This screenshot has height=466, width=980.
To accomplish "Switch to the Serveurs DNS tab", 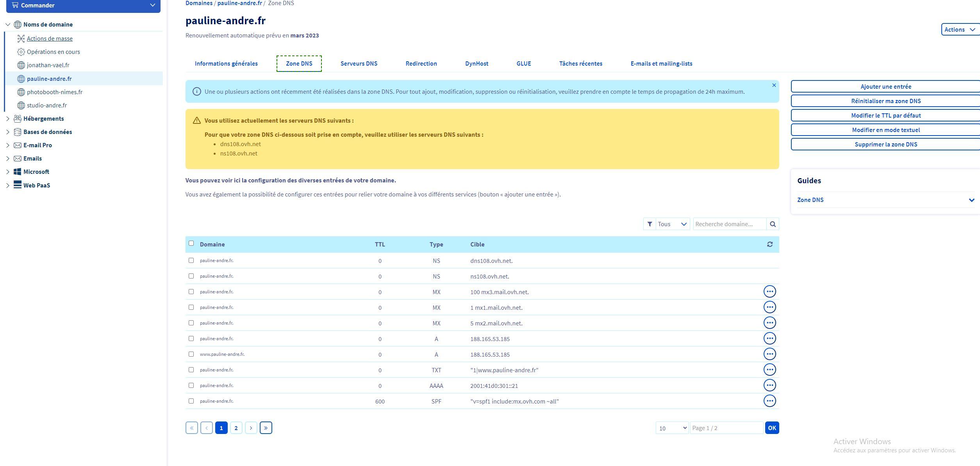I will 359,63.
